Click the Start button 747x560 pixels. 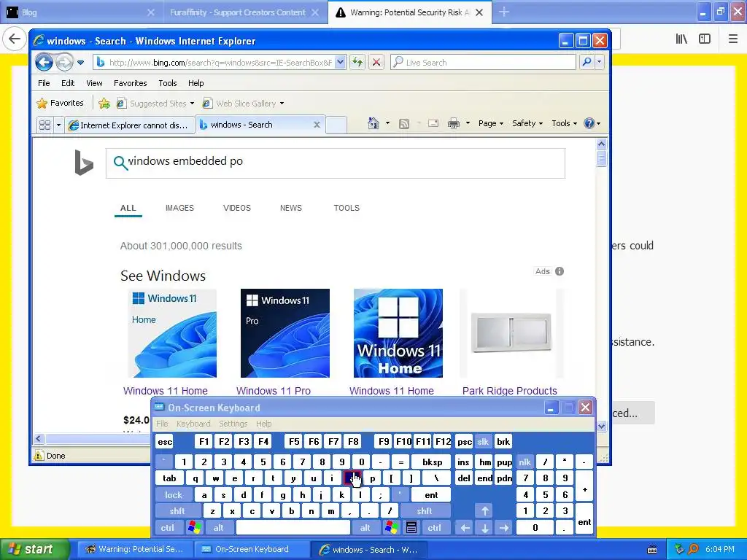34,549
